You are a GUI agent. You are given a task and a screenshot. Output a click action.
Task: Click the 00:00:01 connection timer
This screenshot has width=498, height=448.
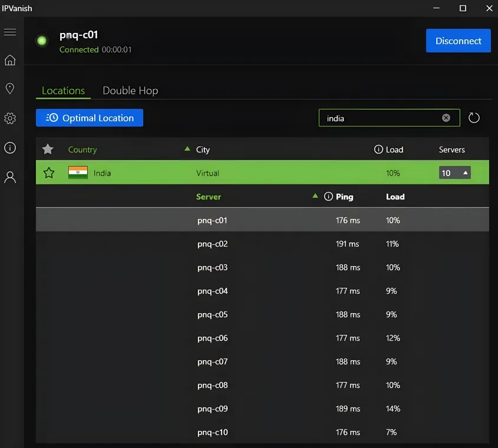point(117,49)
